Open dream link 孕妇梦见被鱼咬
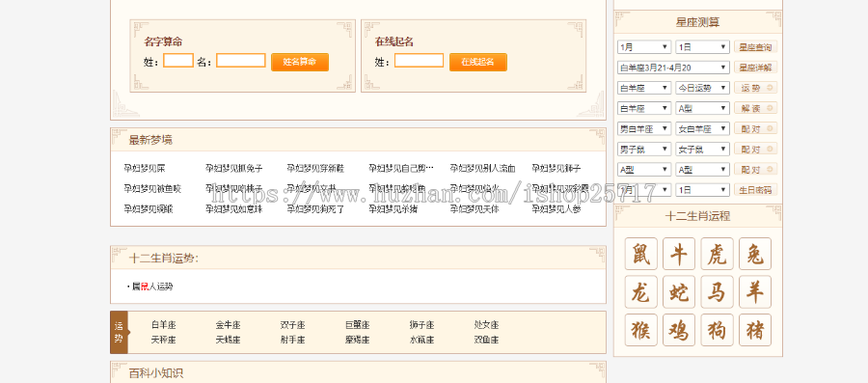868x383 pixels. click(x=152, y=189)
